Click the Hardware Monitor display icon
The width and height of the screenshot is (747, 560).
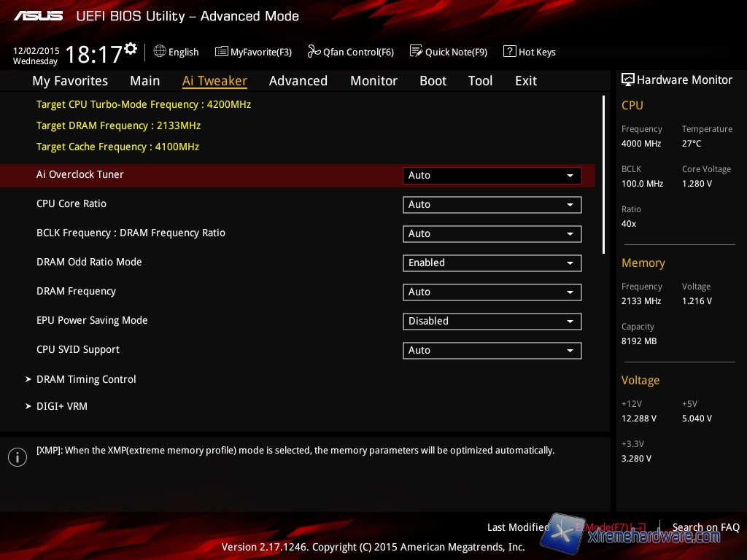point(627,80)
